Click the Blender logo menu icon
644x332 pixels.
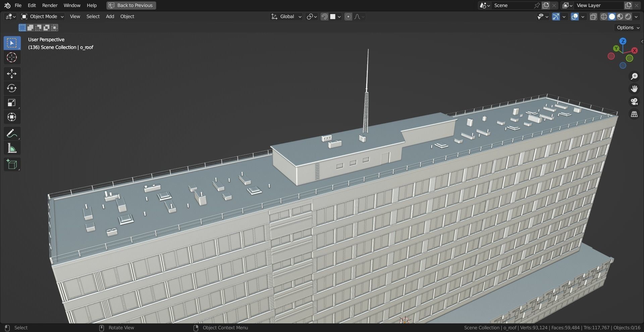click(7, 5)
